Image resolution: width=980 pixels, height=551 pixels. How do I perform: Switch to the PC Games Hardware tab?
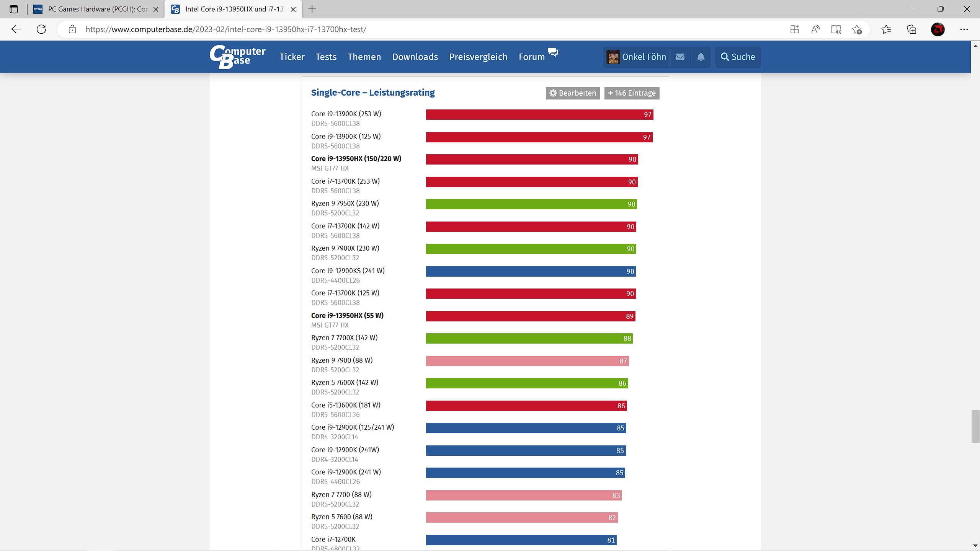tap(96, 9)
